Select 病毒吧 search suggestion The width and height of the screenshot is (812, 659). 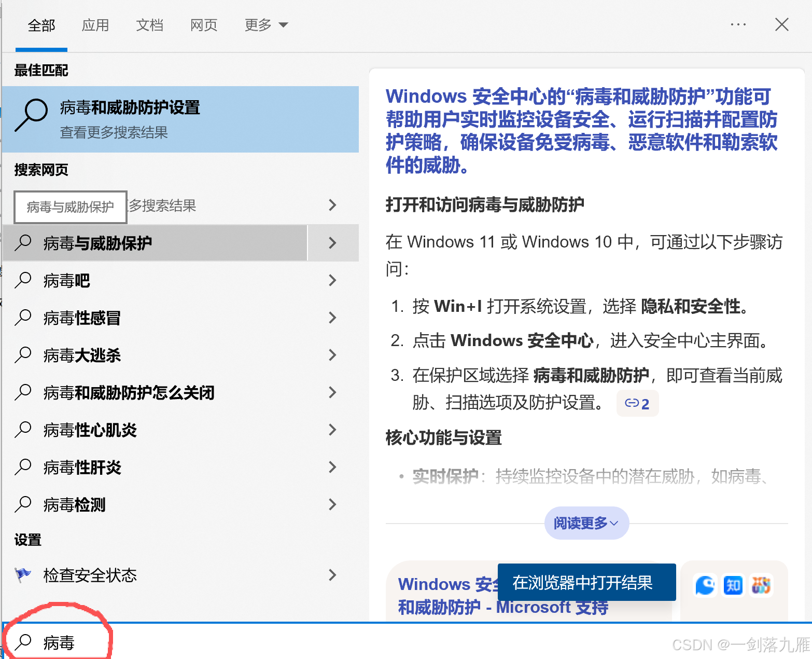point(156,281)
